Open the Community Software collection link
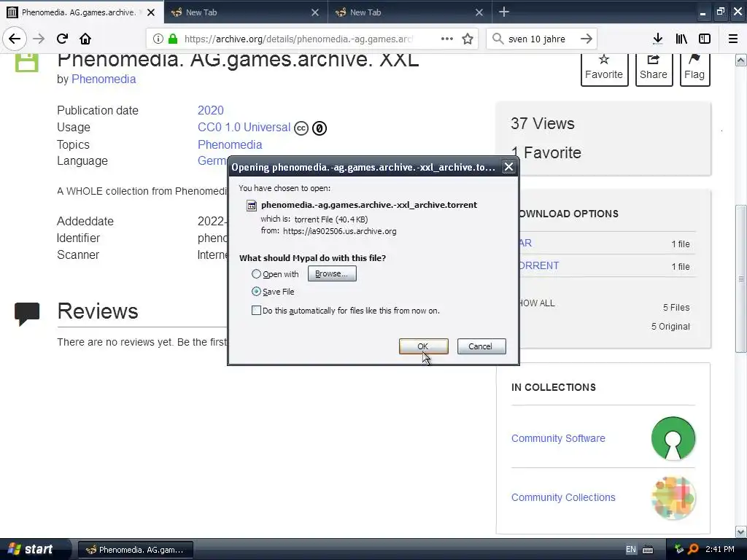The height and width of the screenshot is (560, 747). 558,438
